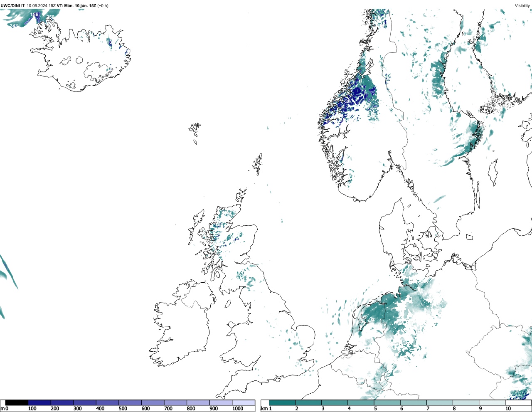This screenshot has height=412, width=532.
Task: Select the 900–1000 m lavender swatch
Action: pyautogui.click(x=221, y=402)
